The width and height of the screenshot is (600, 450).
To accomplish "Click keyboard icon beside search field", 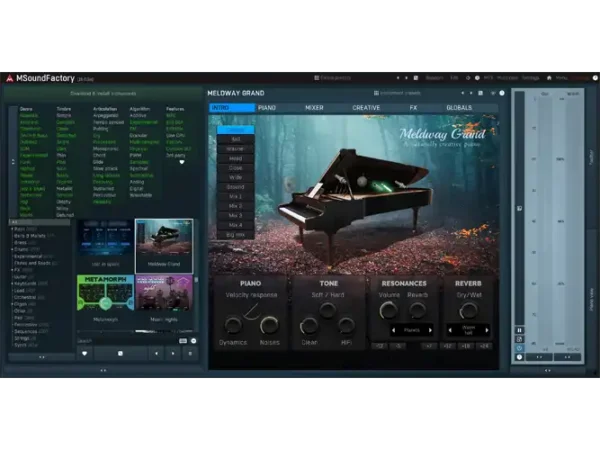I will pos(183,341).
